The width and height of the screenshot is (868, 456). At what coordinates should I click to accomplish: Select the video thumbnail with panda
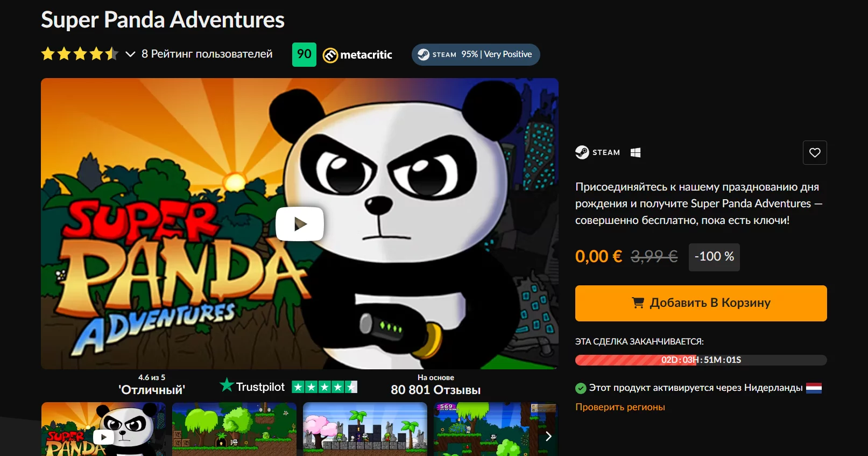[103, 429]
